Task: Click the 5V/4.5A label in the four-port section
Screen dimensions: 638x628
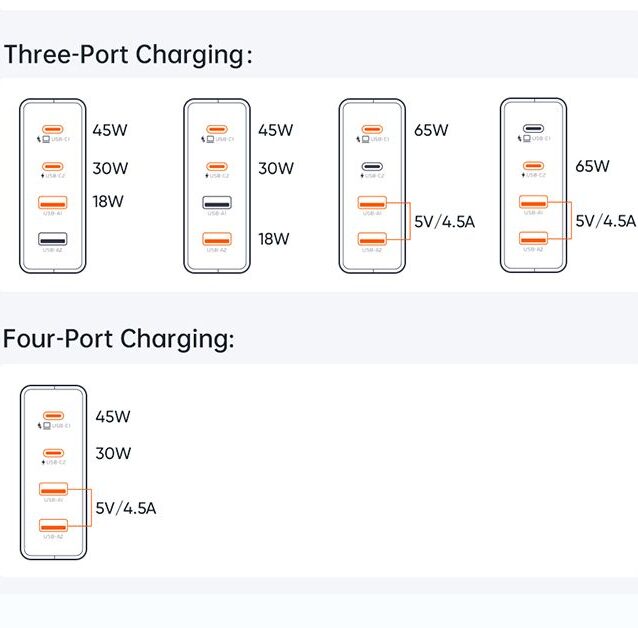Action: point(126,508)
